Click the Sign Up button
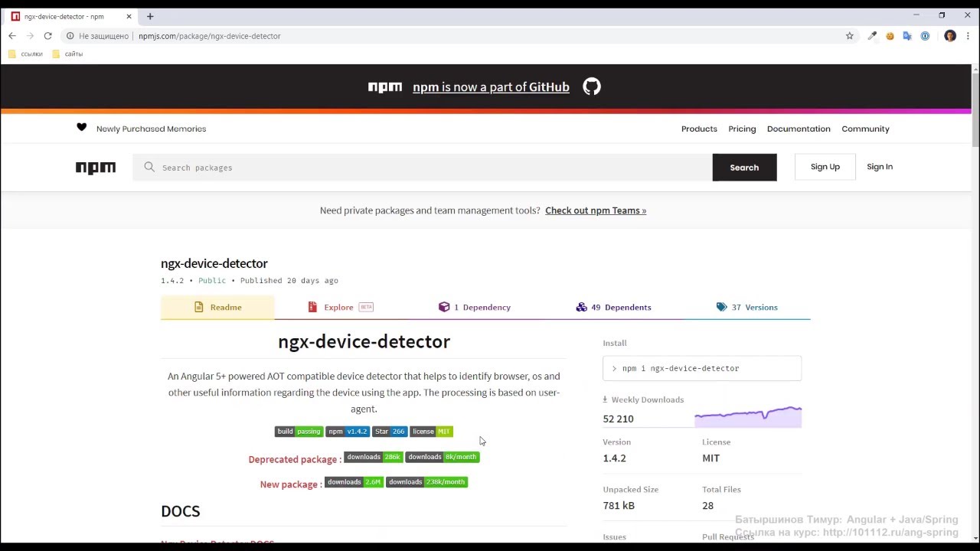This screenshot has width=980, height=551. (x=825, y=167)
